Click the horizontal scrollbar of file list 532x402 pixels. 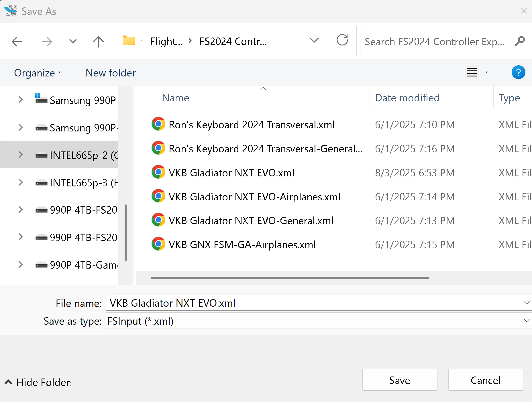(x=290, y=278)
